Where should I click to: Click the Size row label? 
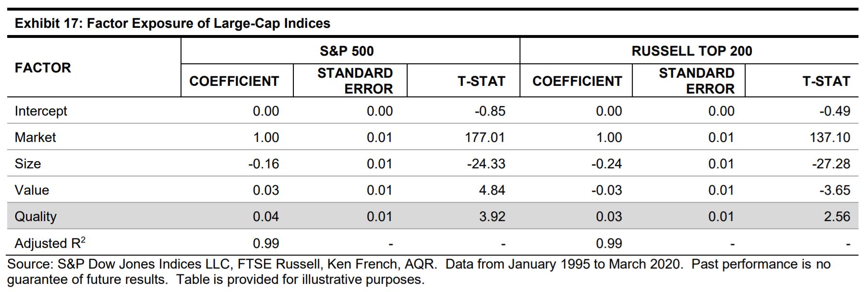point(28,164)
